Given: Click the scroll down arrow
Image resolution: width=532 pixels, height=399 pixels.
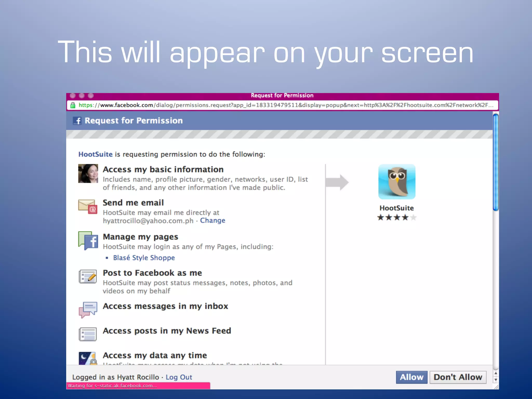Looking at the screenshot, I should tap(496, 380).
